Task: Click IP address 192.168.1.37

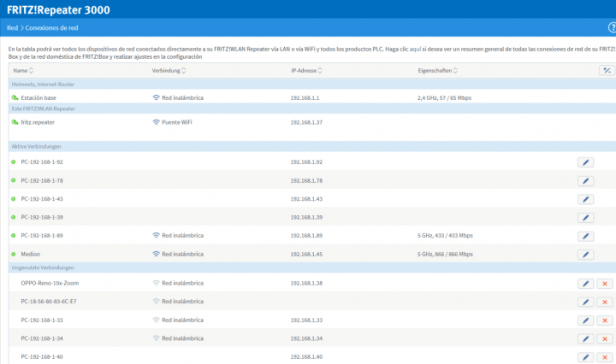Action: [x=306, y=122]
